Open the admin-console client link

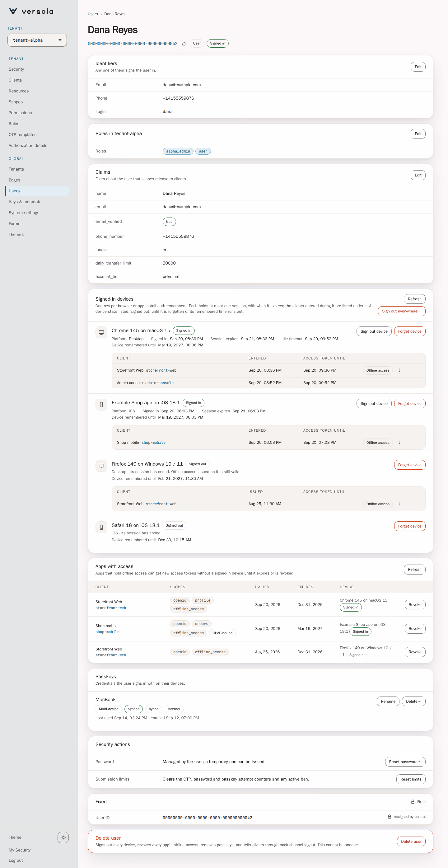159,383
